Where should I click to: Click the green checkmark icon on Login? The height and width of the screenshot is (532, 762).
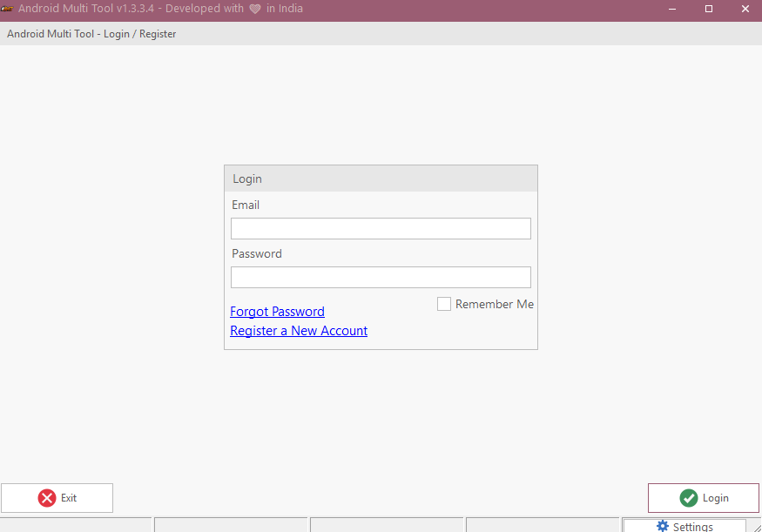(689, 498)
